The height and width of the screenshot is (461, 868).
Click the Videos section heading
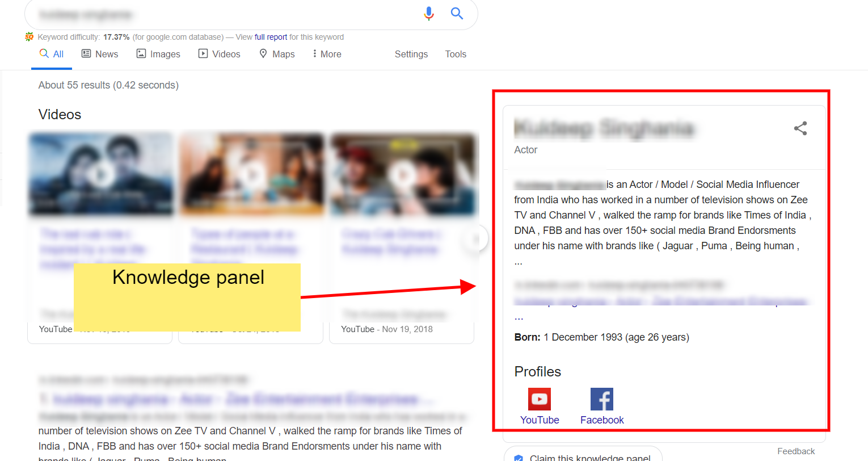[x=60, y=115]
